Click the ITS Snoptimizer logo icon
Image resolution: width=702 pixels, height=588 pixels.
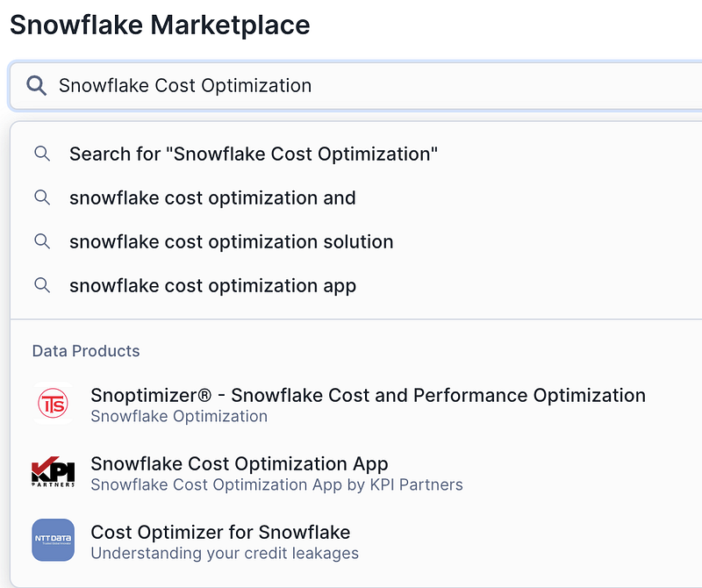click(54, 403)
